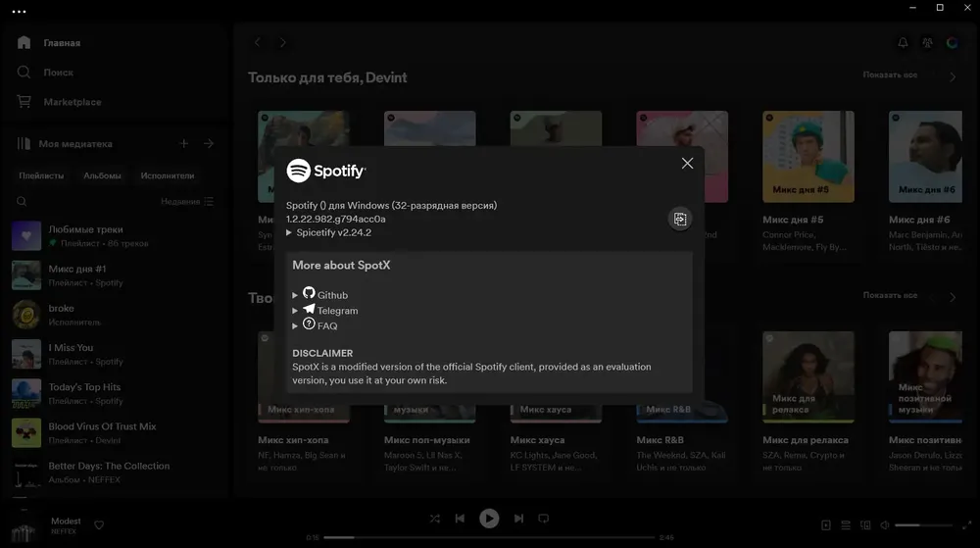Open Микс хип-хопа title
Viewport: 980px width, 548px height.
[293, 440]
